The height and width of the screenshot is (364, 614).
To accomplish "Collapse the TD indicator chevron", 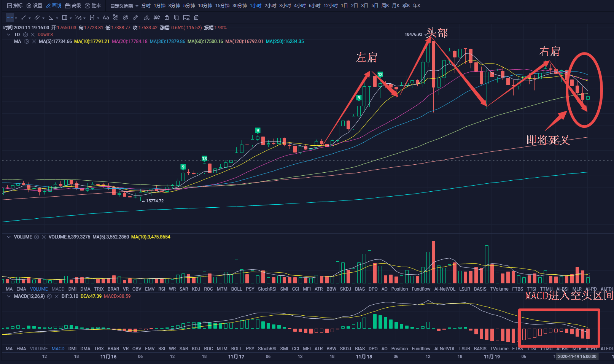I will click(9, 35).
